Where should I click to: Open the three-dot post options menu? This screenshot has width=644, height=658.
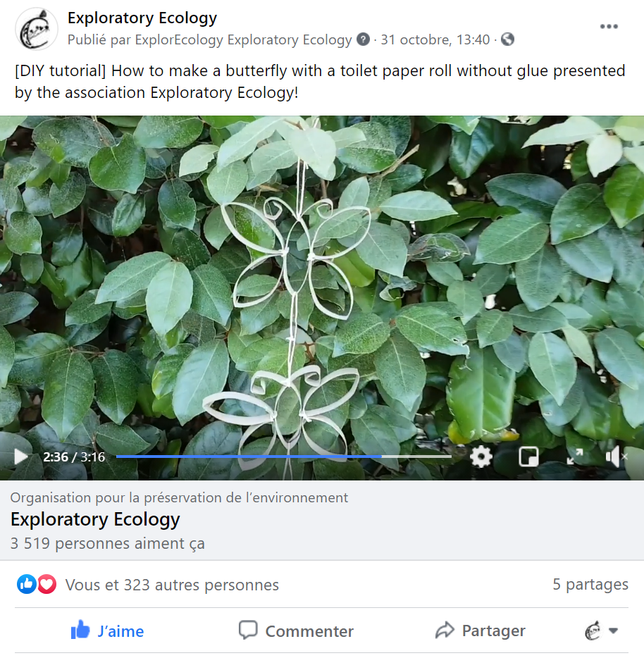(x=609, y=27)
